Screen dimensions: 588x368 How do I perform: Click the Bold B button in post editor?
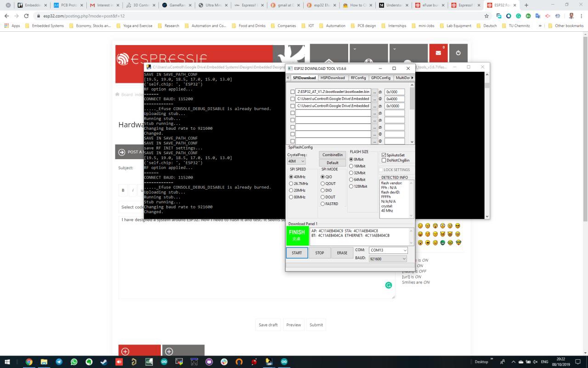click(123, 190)
